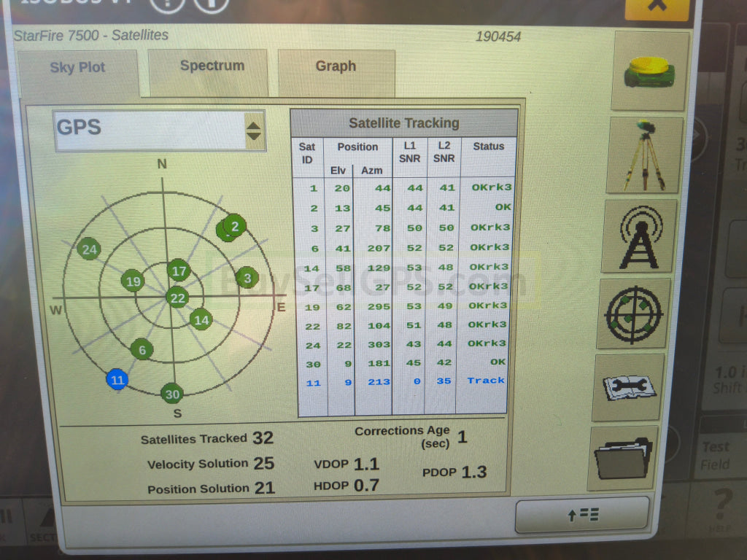Click azimuth 104 in satellite 22 row
The image size is (747, 560).
(379, 326)
